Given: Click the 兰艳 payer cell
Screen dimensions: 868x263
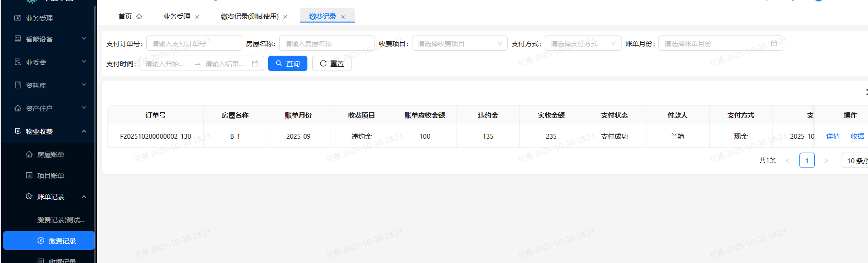Looking at the screenshot, I should (678, 136).
